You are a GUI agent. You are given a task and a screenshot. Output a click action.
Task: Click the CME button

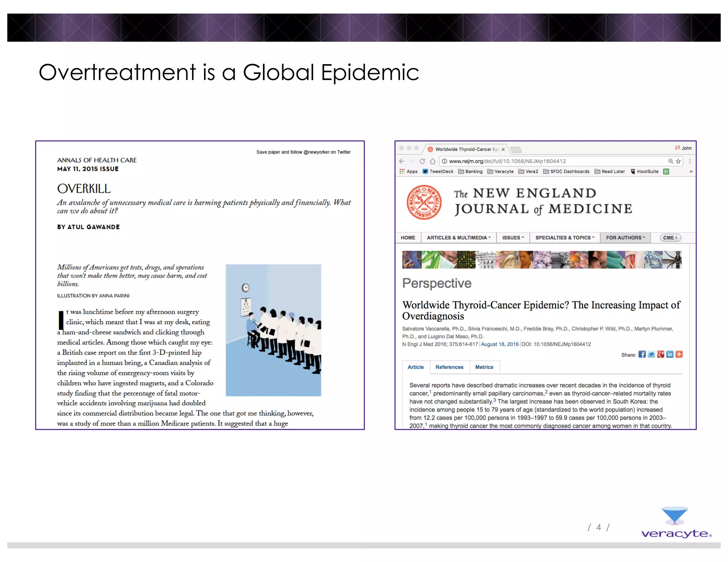pyautogui.click(x=670, y=238)
